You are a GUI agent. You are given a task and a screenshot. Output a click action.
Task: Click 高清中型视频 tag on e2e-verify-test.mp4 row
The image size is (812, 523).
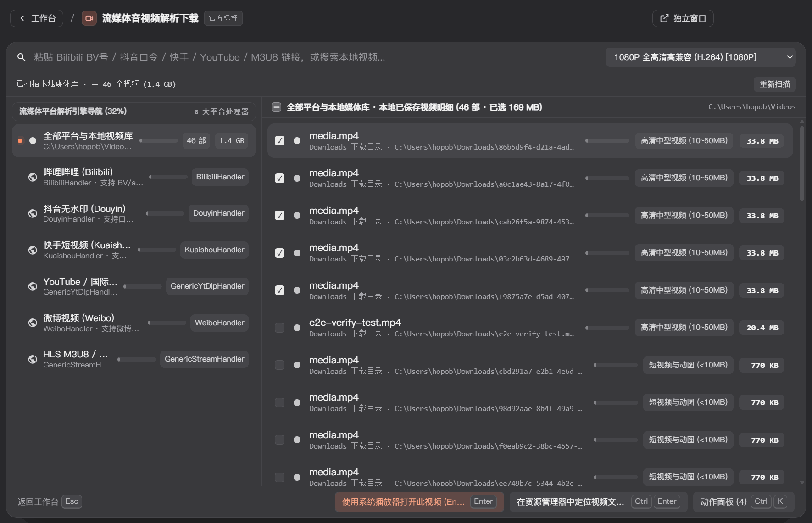tap(684, 328)
